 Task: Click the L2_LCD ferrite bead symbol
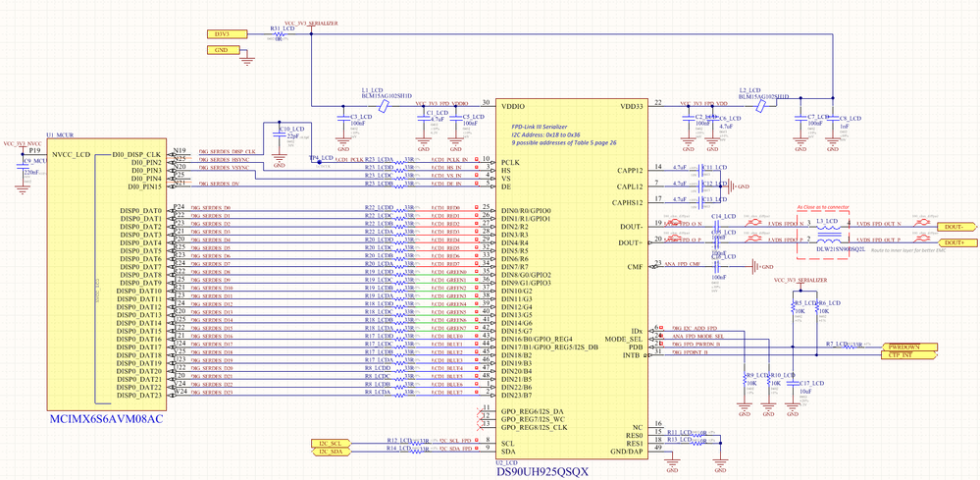(761, 106)
